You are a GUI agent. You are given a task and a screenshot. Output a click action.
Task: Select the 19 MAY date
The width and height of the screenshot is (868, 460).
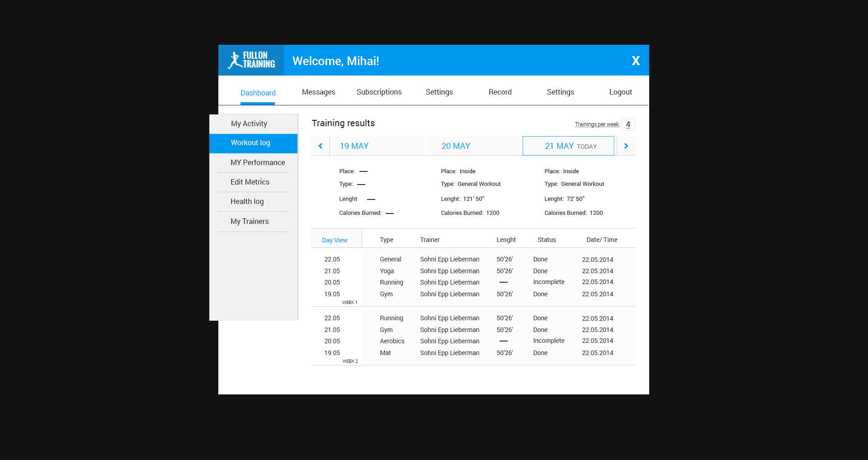pos(354,146)
